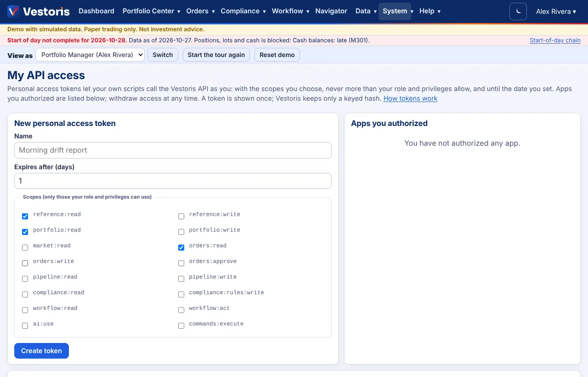Open the How tokens work link
This screenshot has height=377, width=588.
tap(410, 98)
